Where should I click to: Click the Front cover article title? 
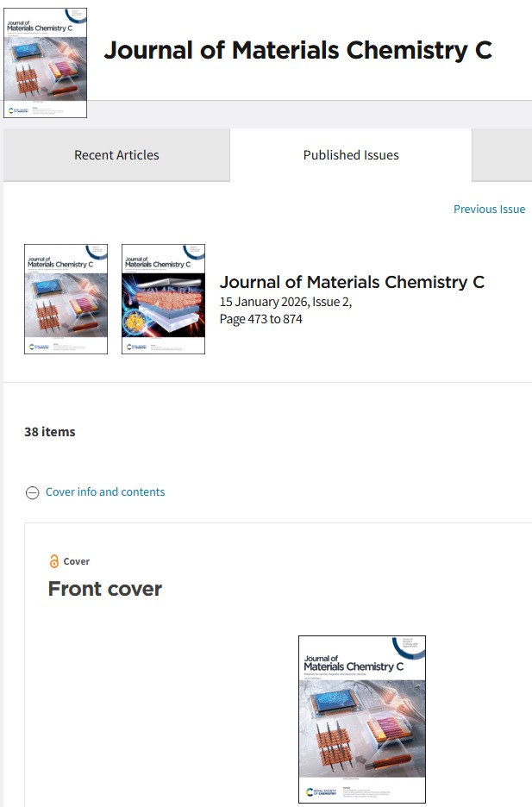tap(105, 589)
